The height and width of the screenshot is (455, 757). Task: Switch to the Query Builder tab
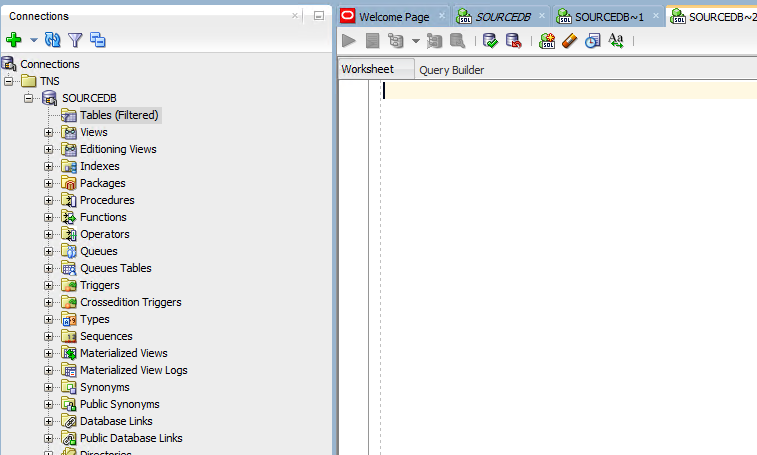pyautogui.click(x=451, y=70)
